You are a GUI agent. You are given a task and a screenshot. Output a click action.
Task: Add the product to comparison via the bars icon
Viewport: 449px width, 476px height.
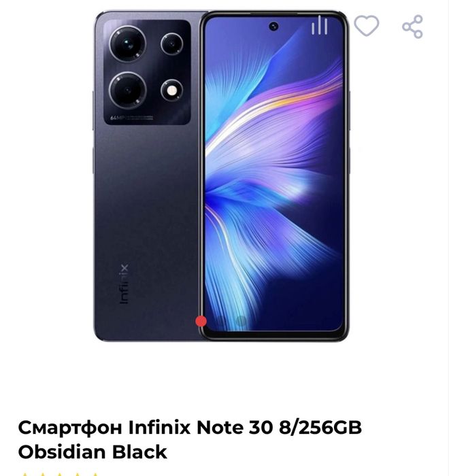coord(319,25)
